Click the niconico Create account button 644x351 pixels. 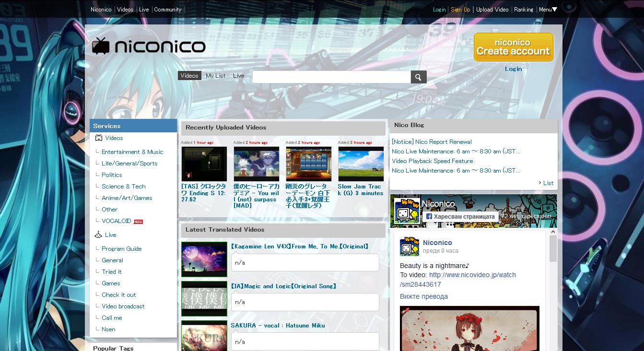coord(514,47)
